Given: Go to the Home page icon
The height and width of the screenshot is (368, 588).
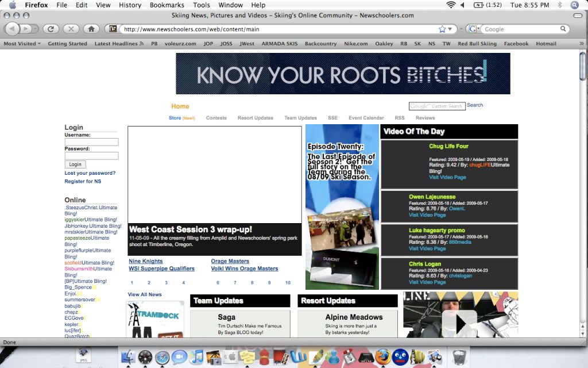Looking at the screenshot, I should [x=90, y=28].
